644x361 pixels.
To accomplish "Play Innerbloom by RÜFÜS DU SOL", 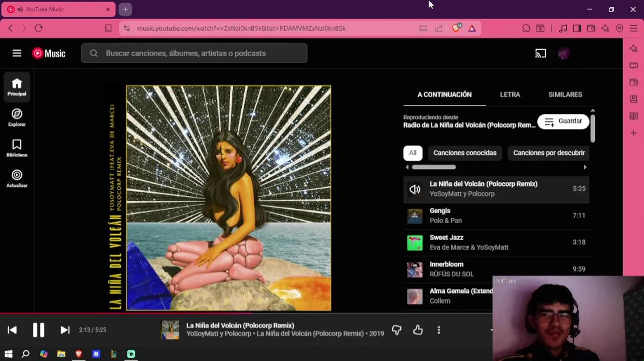I will (x=496, y=269).
